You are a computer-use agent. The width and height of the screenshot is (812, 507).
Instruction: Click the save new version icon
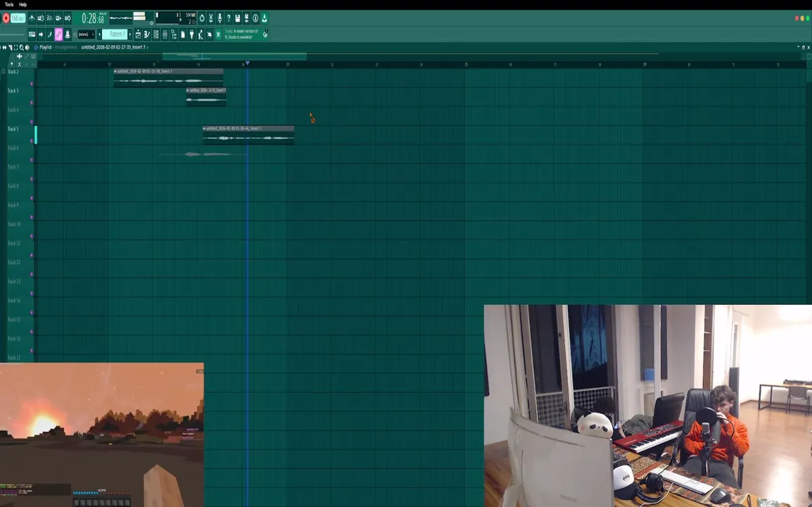(246, 18)
